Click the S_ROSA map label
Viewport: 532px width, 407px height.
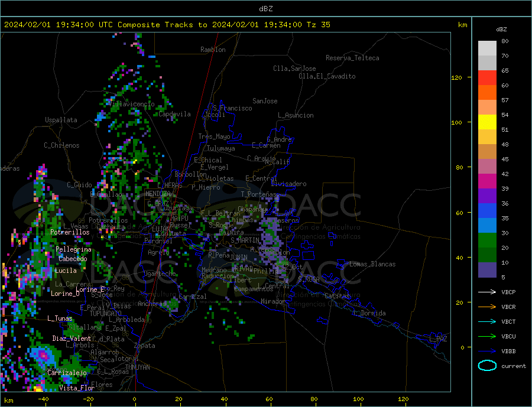tap(309, 279)
